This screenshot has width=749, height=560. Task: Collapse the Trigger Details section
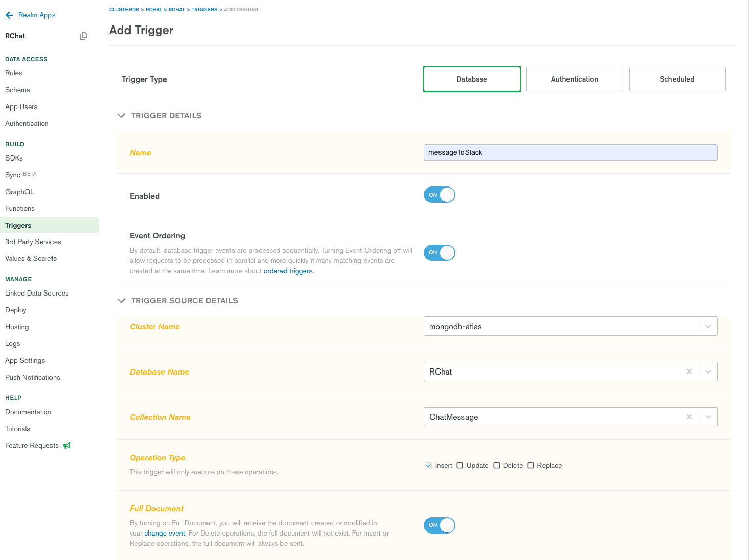pyautogui.click(x=121, y=116)
